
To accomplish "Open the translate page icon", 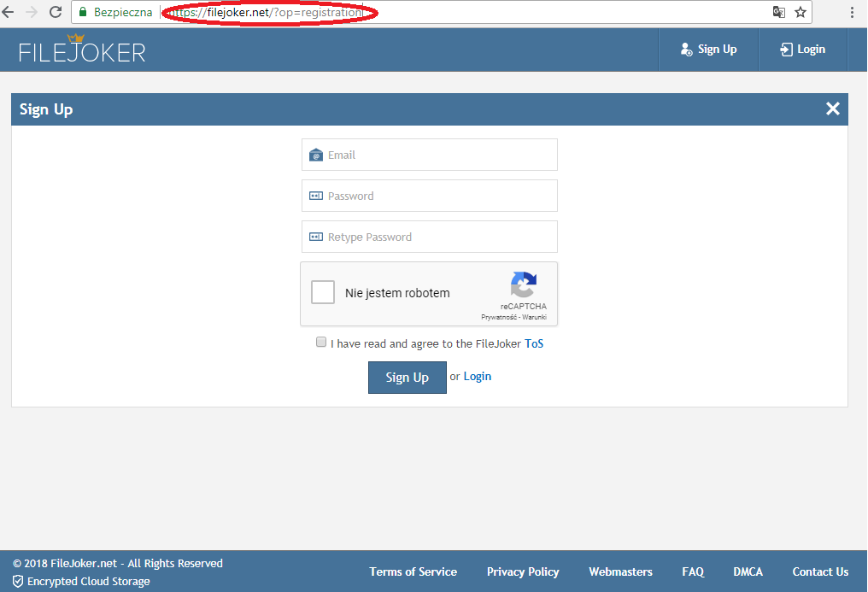I will click(778, 12).
